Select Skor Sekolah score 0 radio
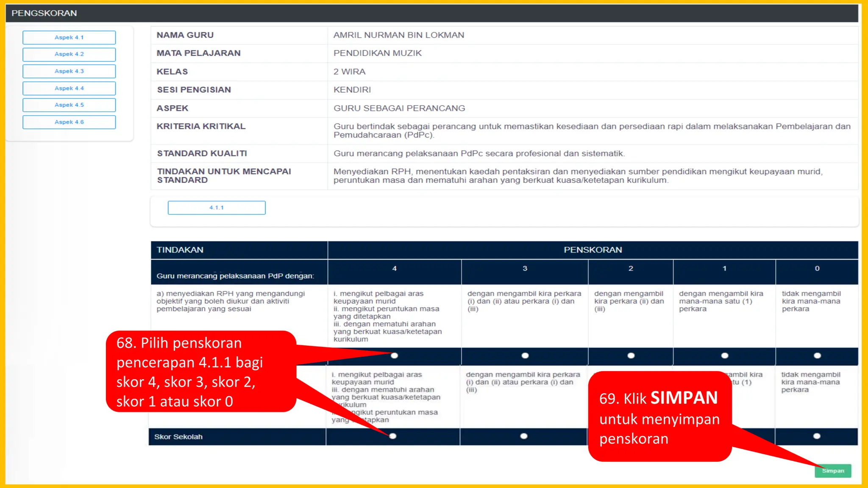Viewport: 868px width, 488px height. [x=817, y=436]
